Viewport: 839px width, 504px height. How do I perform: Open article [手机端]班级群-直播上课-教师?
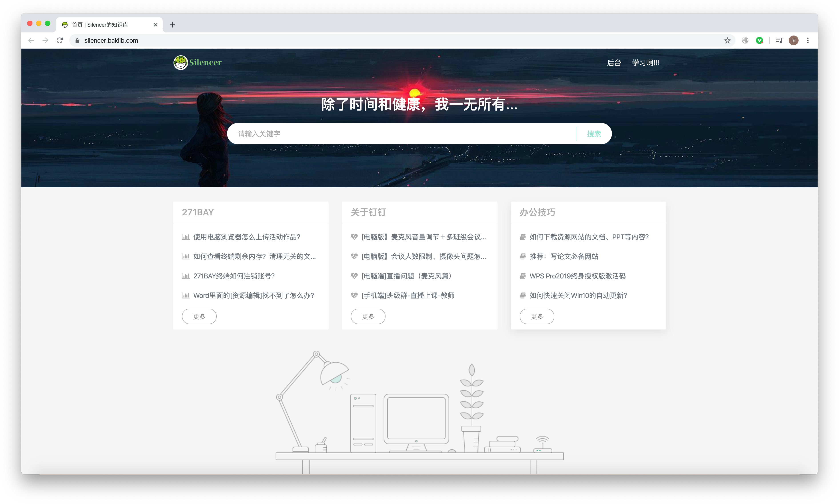(x=408, y=296)
